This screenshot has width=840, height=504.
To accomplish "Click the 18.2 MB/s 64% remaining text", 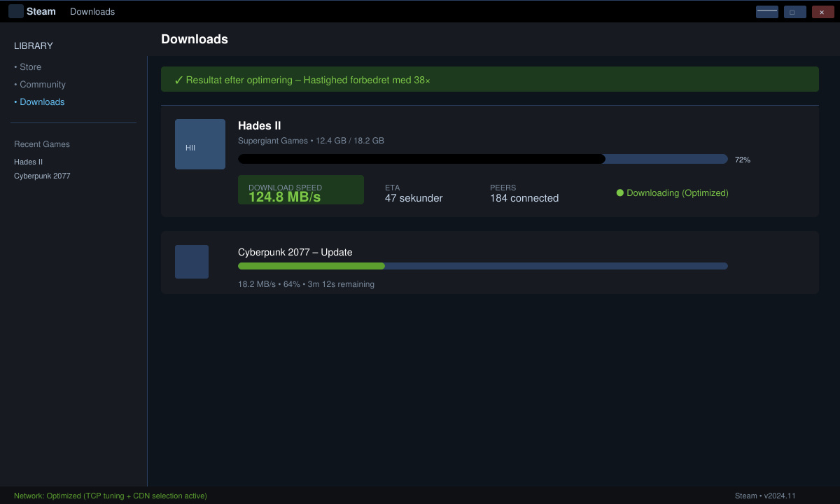I will pyautogui.click(x=306, y=284).
